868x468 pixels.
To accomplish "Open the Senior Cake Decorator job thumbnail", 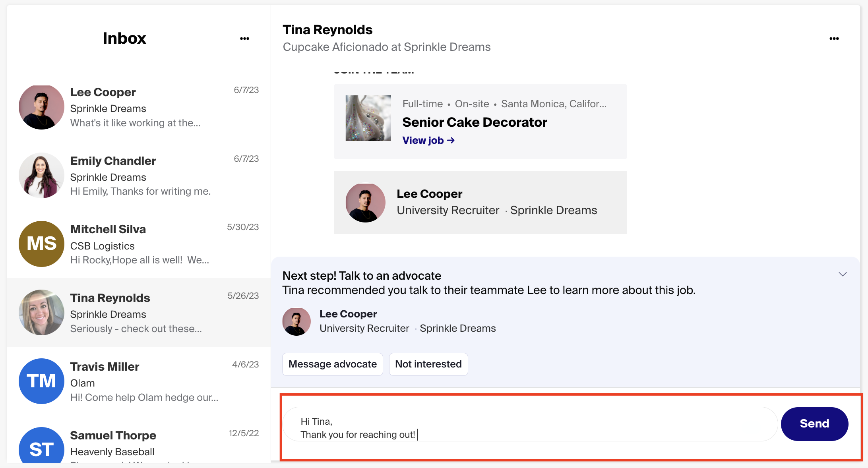I will point(368,118).
